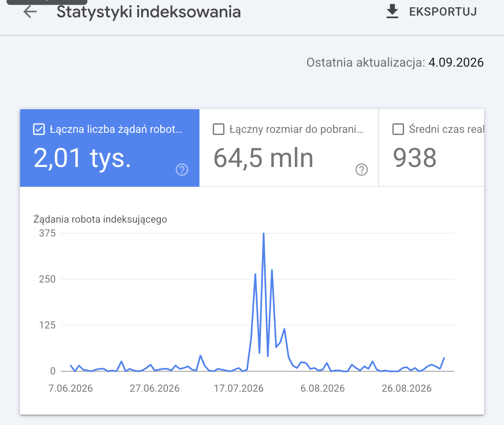Viewport: 504px width, 425px height.
Task: Select the 2,01 tys. metric value
Action: tap(82, 158)
